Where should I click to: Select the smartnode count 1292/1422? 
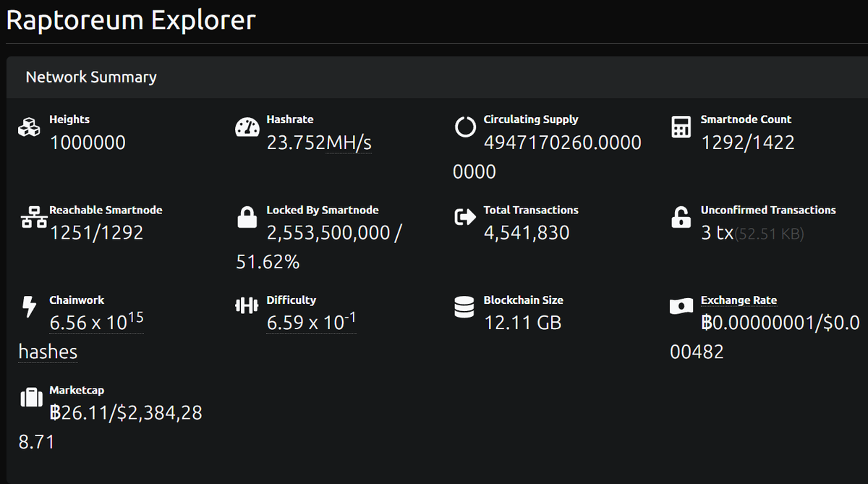[x=748, y=143]
